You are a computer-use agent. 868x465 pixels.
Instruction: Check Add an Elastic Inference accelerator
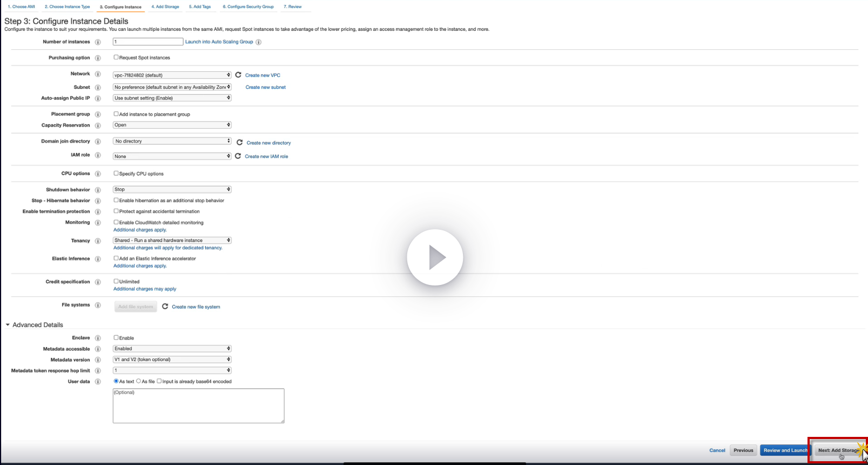pyautogui.click(x=116, y=258)
